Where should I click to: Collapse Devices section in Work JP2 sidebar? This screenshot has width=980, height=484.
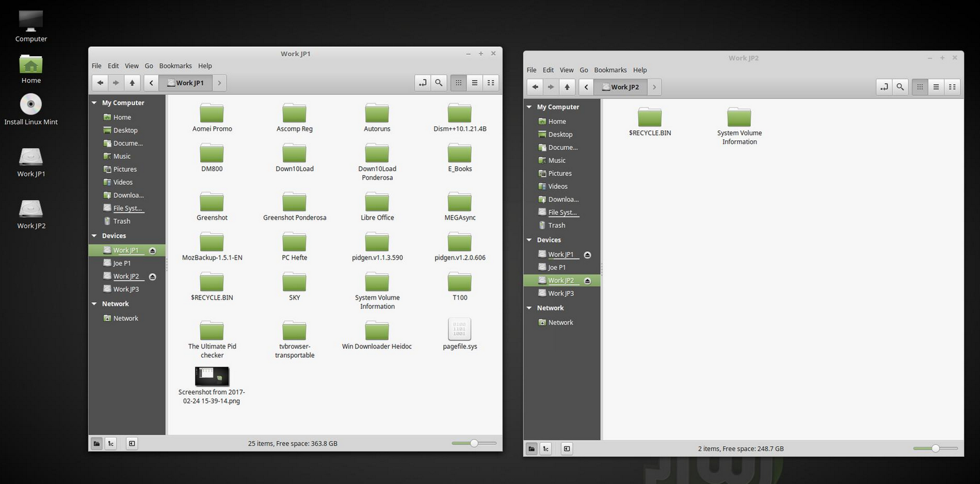coord(529,240)
